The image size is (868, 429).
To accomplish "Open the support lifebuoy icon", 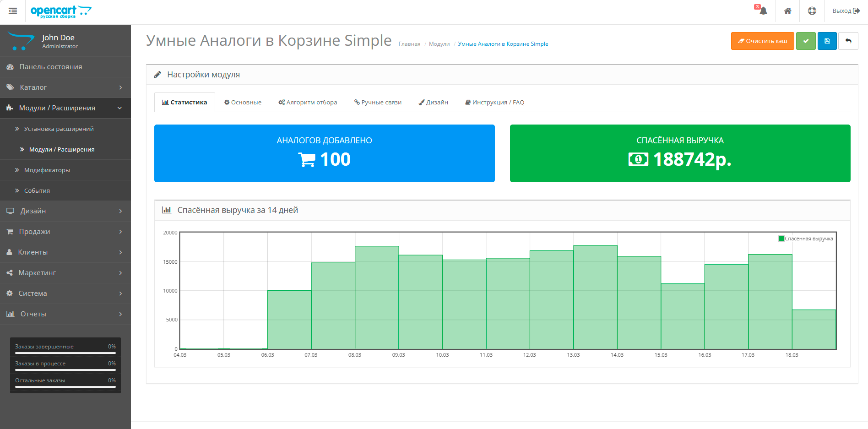I will pos(812,11).
